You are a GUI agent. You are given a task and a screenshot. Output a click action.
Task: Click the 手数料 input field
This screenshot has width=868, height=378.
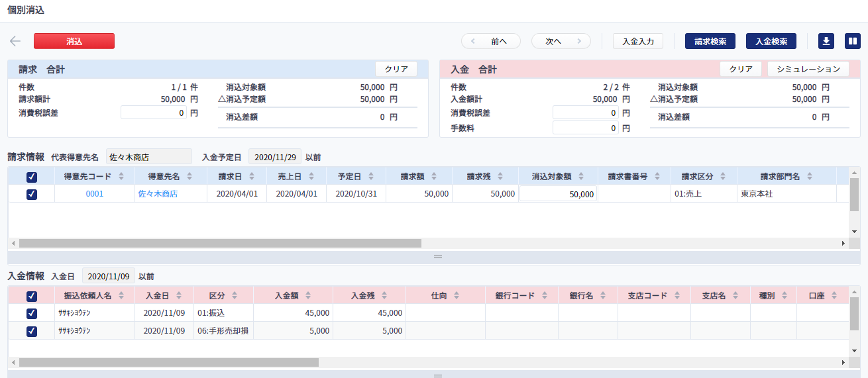click(x=586, y=128)
